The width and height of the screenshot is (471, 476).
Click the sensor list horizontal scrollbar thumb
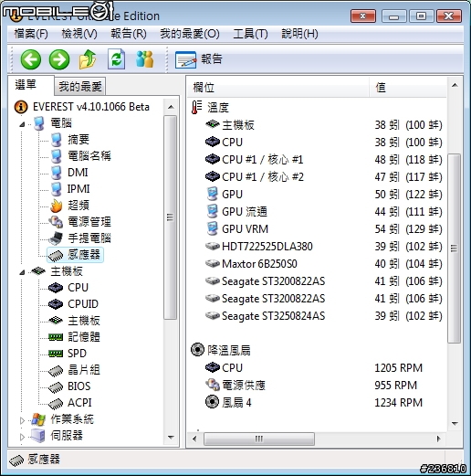click(x=259, y=439)
